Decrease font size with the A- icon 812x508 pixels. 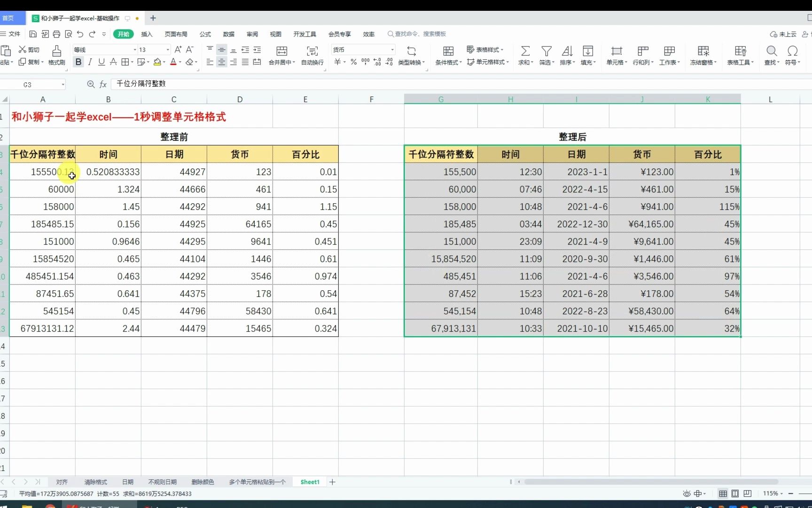click(x=190, y=49)
